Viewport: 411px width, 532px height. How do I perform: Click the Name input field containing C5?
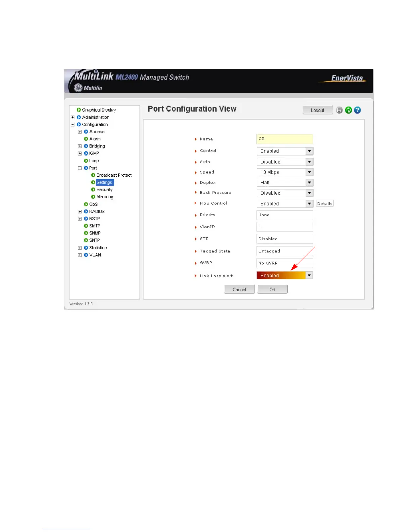(285, 139)
